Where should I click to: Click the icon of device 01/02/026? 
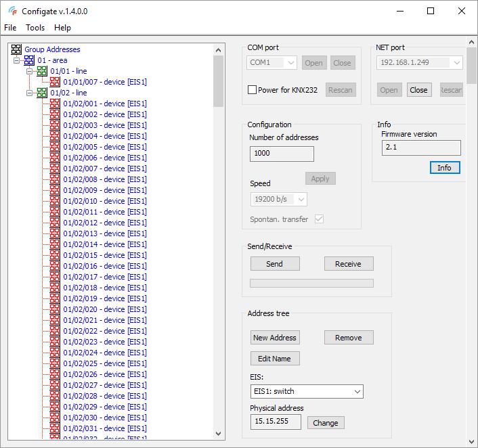point(55,374)
